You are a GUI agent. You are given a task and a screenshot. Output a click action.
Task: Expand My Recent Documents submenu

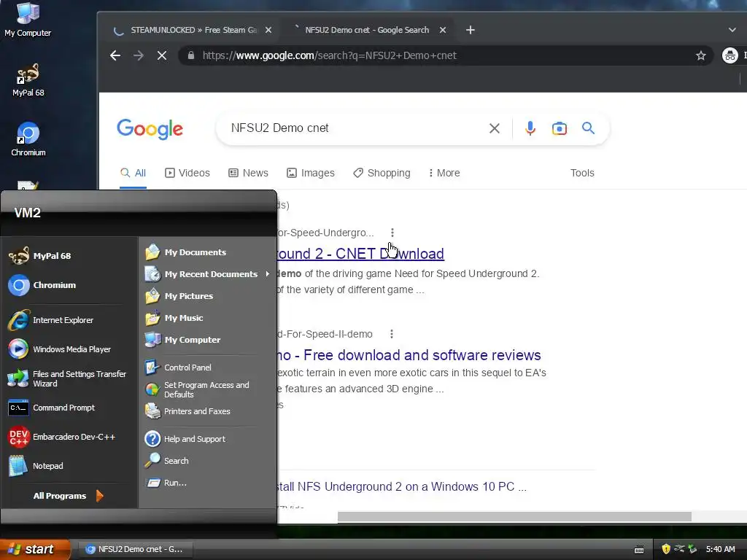point(207,274)
